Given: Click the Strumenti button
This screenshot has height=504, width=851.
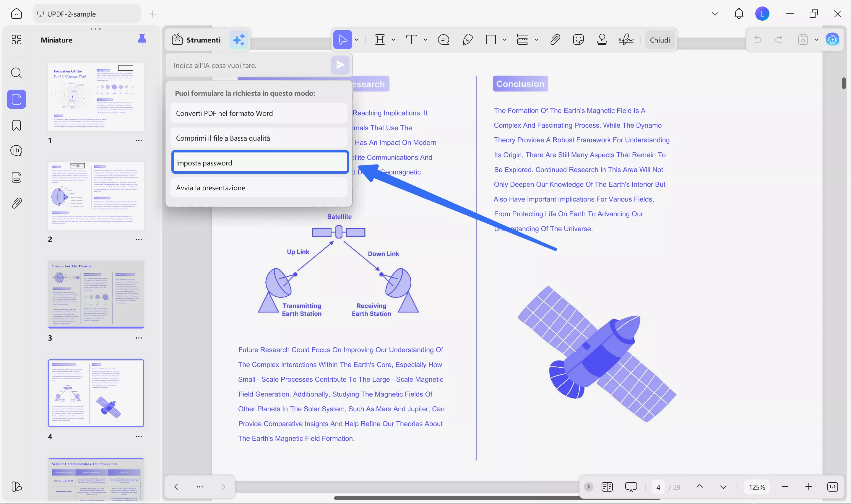Looking at the screenshot, I should pyautogui.click(x=196, y=40).
